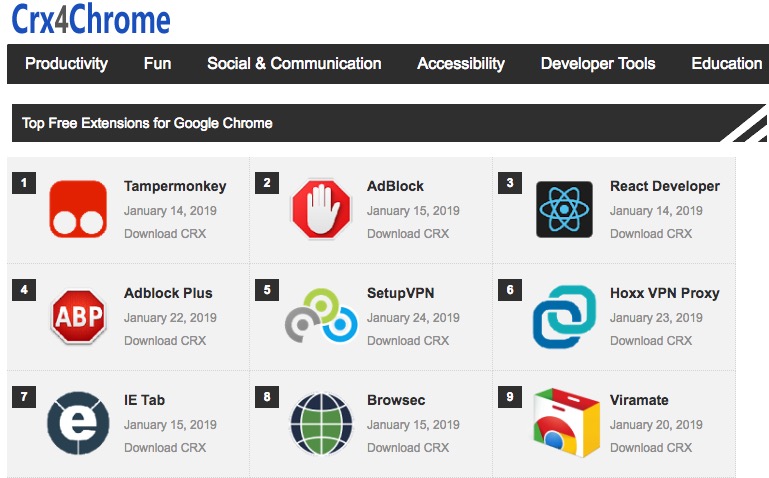Select the Accessibility menu item
Viewport: 769px width, 478px height.
[461, 63]
